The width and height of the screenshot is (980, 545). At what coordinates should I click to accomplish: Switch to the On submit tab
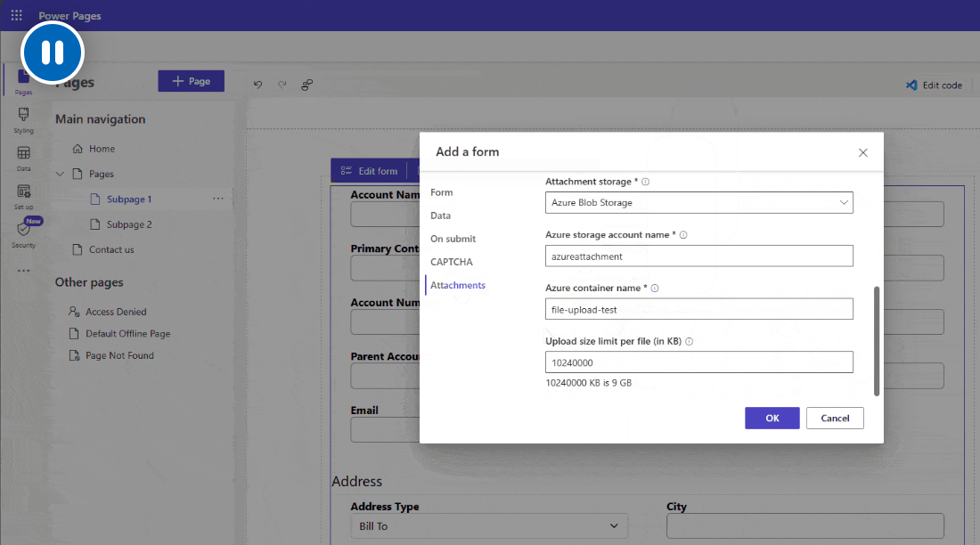point(453,239)
